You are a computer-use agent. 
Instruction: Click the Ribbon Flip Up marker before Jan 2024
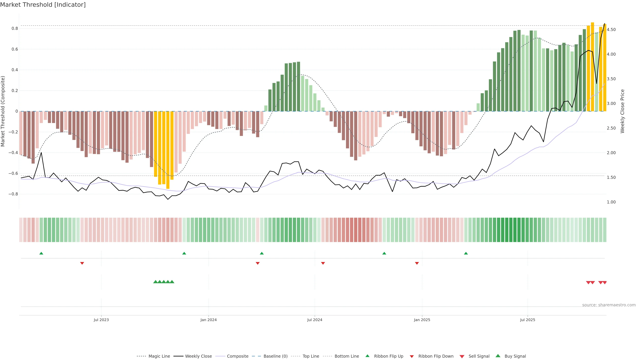pyautogui.click(x=184, y=253)
